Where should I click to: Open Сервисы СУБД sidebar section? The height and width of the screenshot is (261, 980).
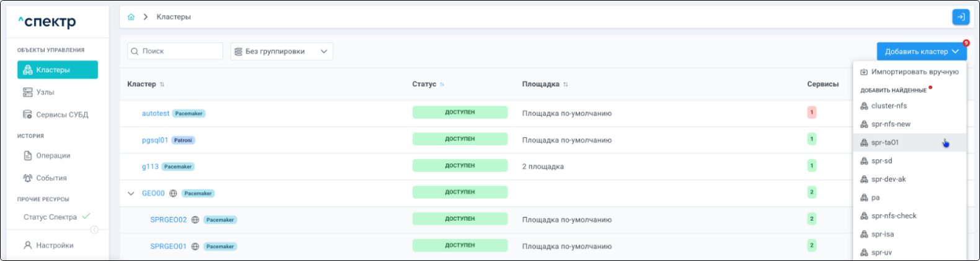pyautogui.click(x=61, y=115)
